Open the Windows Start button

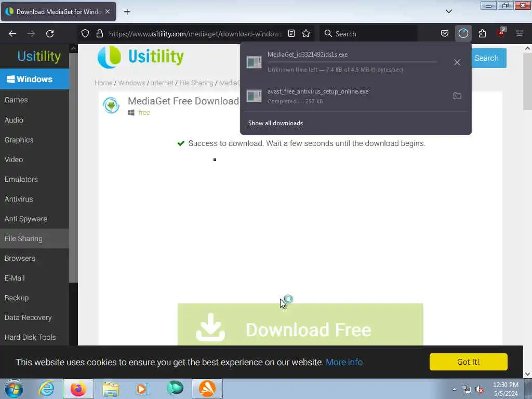(x=14, y=389)
